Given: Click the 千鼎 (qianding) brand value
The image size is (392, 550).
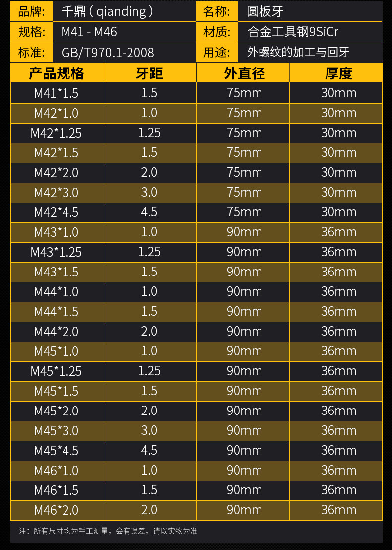Looking at the screenshot, I should pos(107,11).
